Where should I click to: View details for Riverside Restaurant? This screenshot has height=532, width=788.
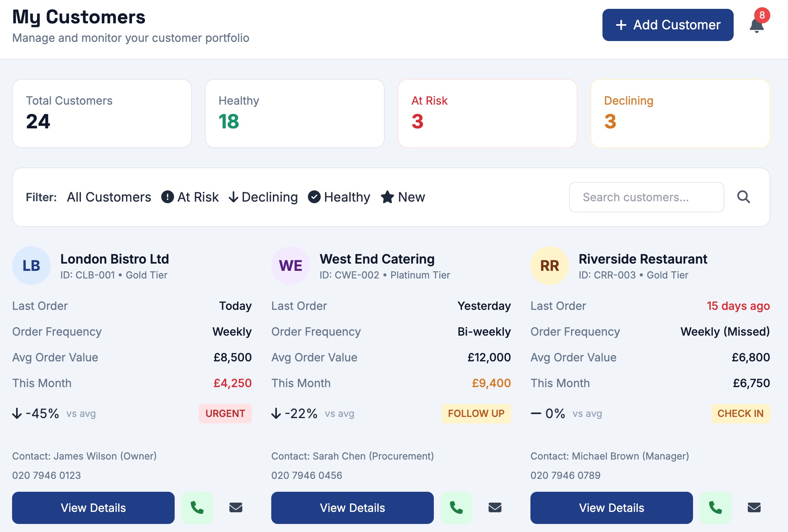pos(612,508)
